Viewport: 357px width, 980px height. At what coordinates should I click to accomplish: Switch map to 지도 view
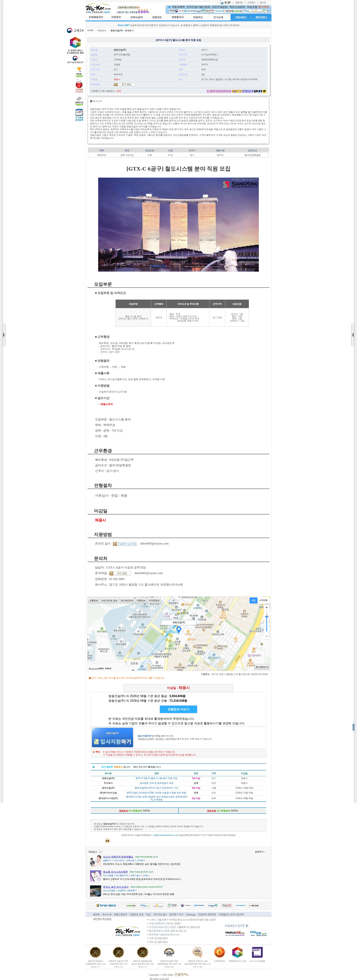(x=253, y=600)
